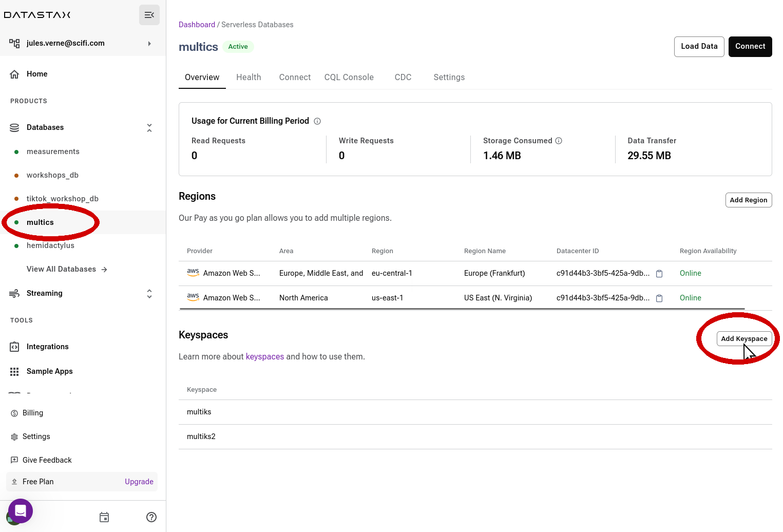Image resolution: width=783 pixels, height=532 pixels.
Task: Click the Databases stack icon
Action: [x=14, y=127]
